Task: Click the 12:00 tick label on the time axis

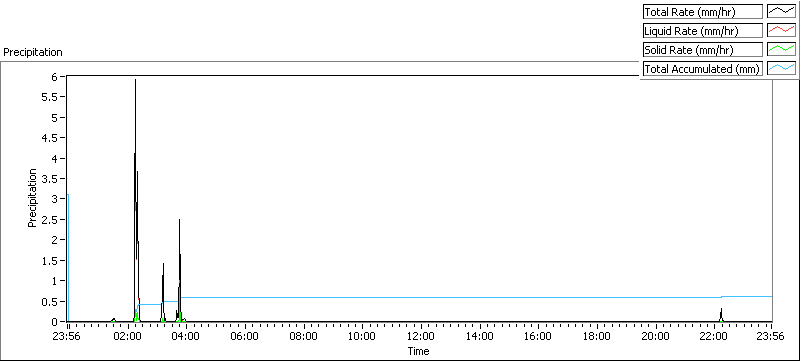Action: (421, 336)
